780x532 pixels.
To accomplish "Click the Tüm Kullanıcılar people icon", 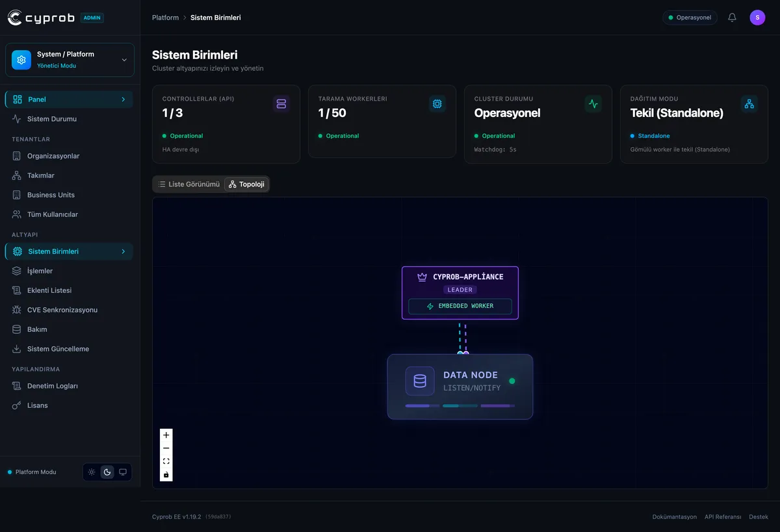I will (x=17, y=214).
